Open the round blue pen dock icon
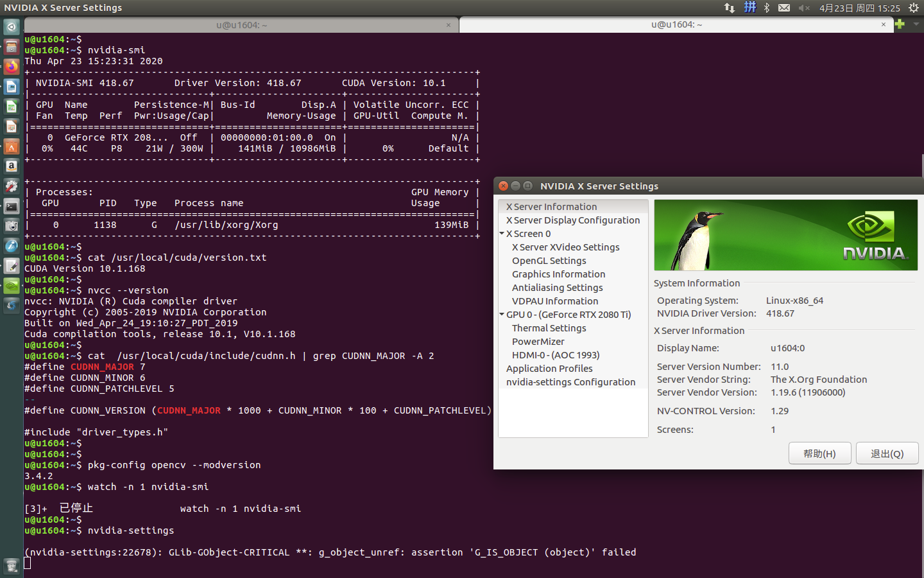Image resolution: width=924 pixels, height=578 pixels. pos(12,245)
